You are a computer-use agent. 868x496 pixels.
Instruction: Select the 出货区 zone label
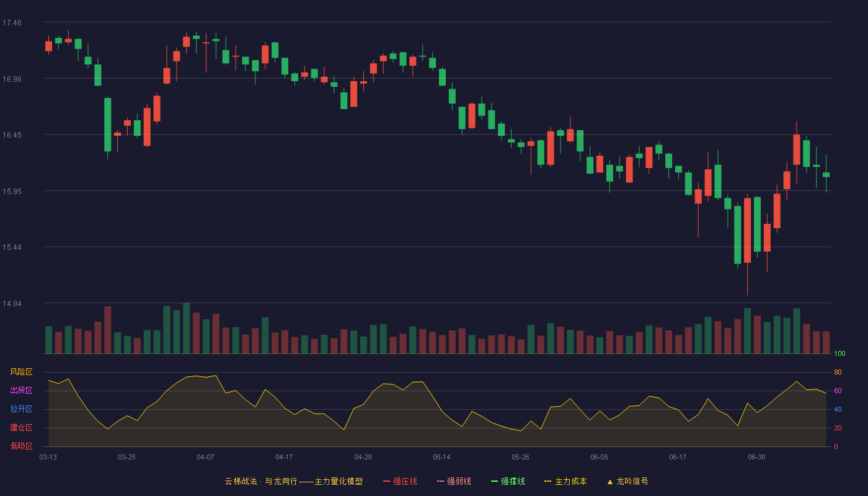[x=21, y=391]
